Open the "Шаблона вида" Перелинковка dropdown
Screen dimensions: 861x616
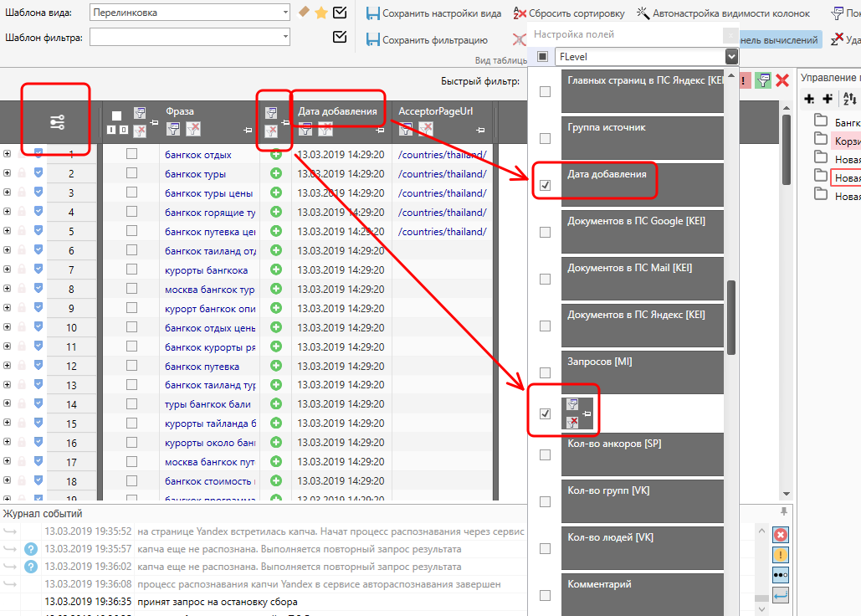pyautogui.click(x=284, y=13)
